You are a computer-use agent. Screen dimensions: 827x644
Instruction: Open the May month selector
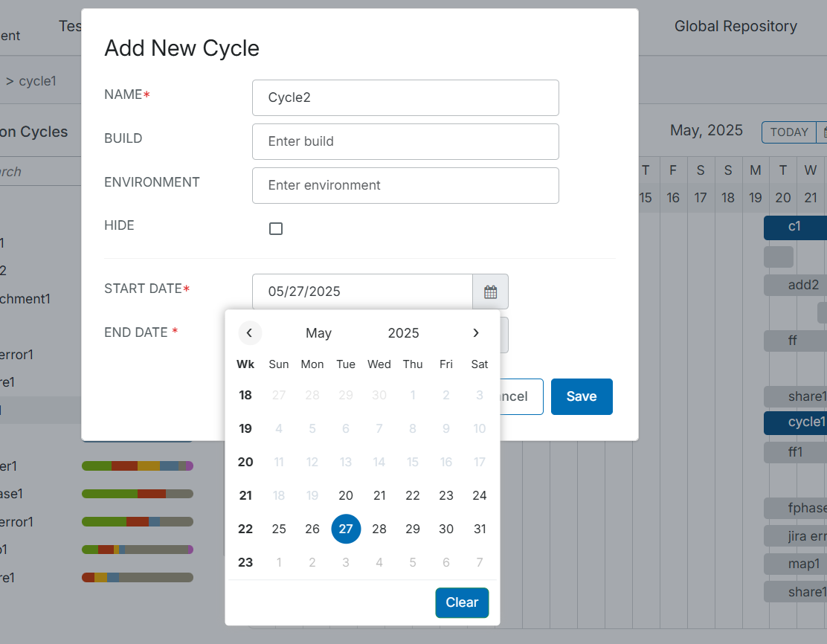click(318, 333)
